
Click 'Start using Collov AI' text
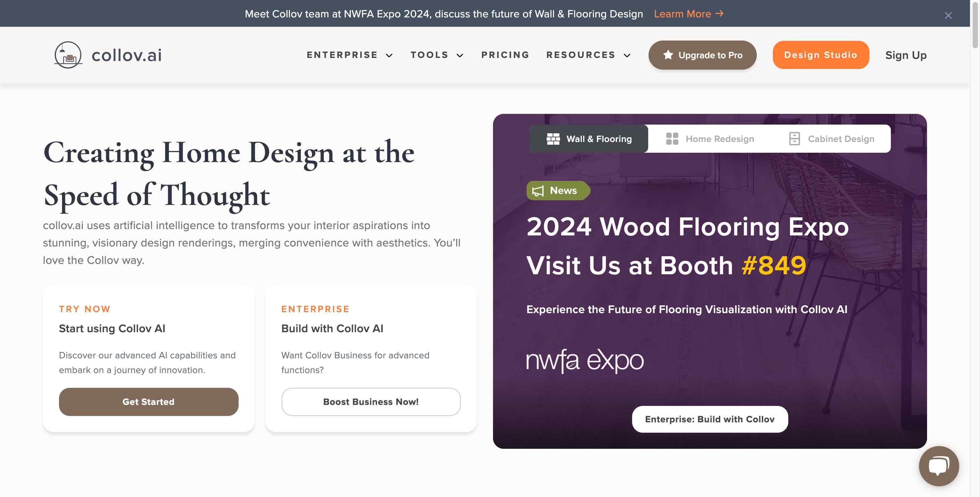(112, 329)
